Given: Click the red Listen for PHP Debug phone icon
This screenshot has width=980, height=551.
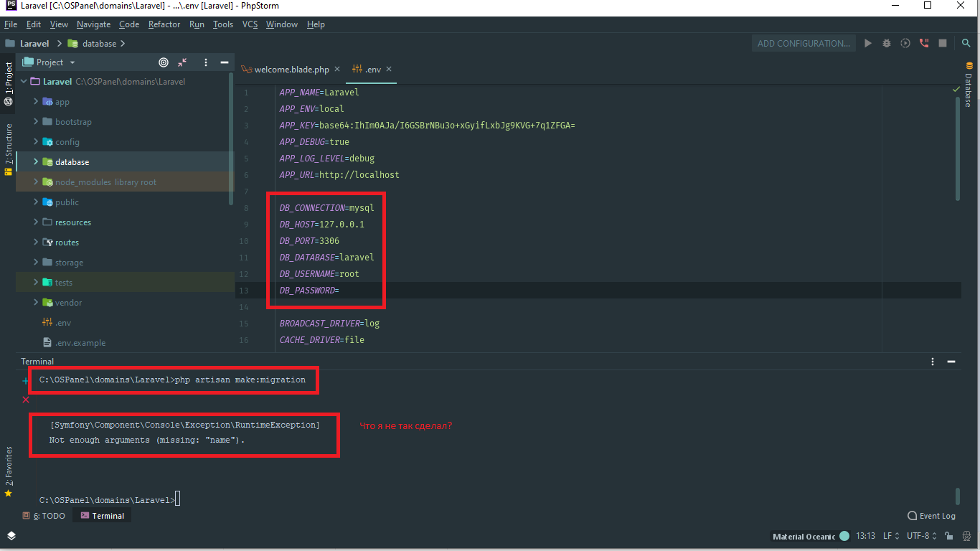Looking at the screenshot, I should 924,43.
